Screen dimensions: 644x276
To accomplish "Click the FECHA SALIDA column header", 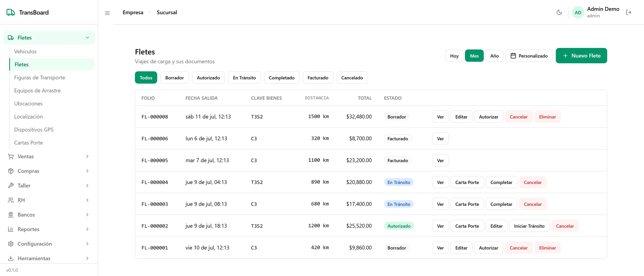I will pyautogui.click(x=202, y=98).
